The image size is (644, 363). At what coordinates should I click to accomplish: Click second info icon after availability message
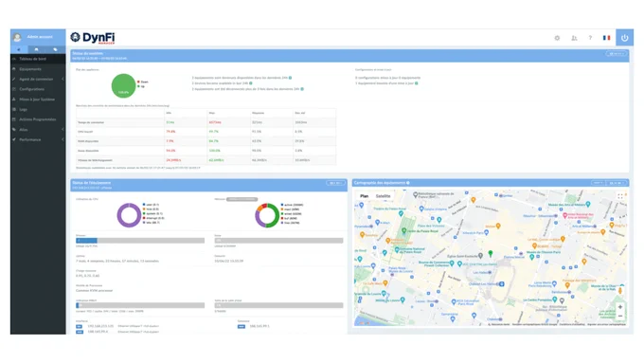[x=251, y=83]
